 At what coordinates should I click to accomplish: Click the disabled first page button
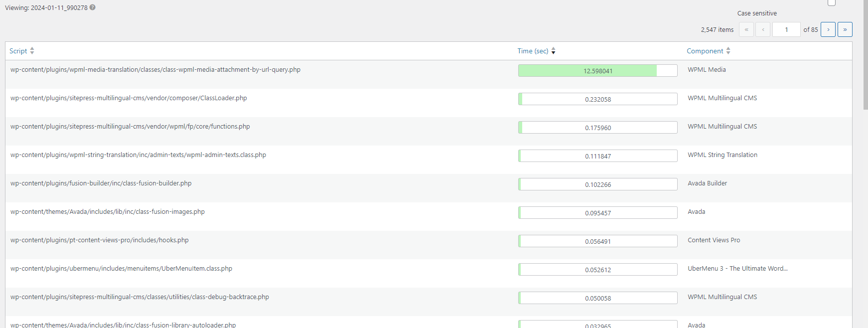(x=746, y=29)
